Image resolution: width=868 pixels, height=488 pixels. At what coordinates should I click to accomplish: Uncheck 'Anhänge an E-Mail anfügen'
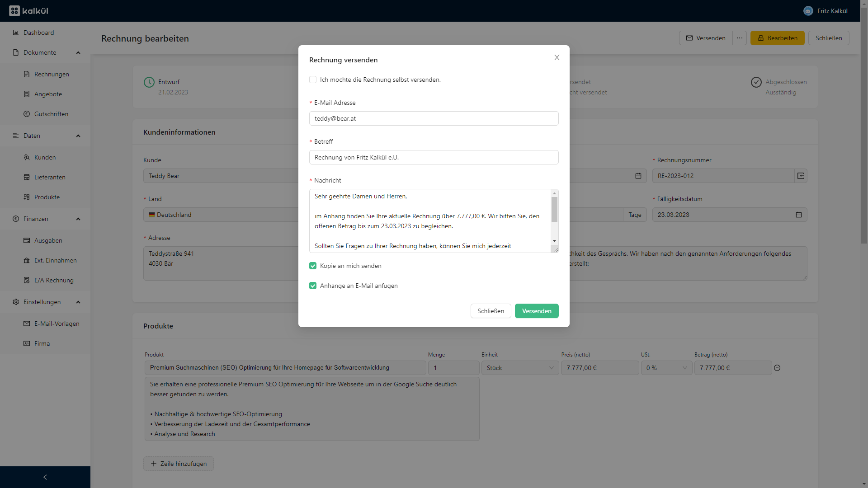(313, 286)
